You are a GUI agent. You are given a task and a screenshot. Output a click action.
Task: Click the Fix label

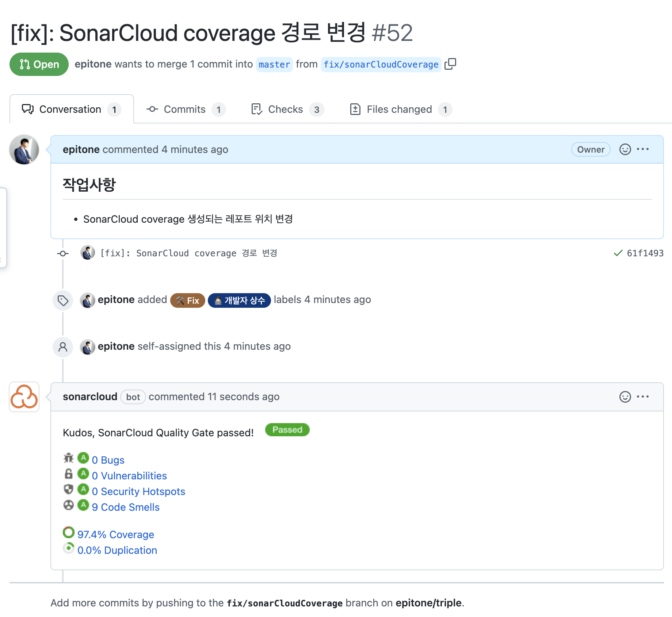point(188,300)
